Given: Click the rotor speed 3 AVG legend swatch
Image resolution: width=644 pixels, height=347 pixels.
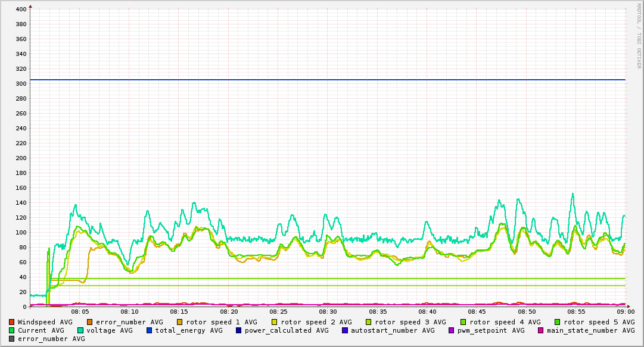Looking at the screenshot, I should [369, 322].
